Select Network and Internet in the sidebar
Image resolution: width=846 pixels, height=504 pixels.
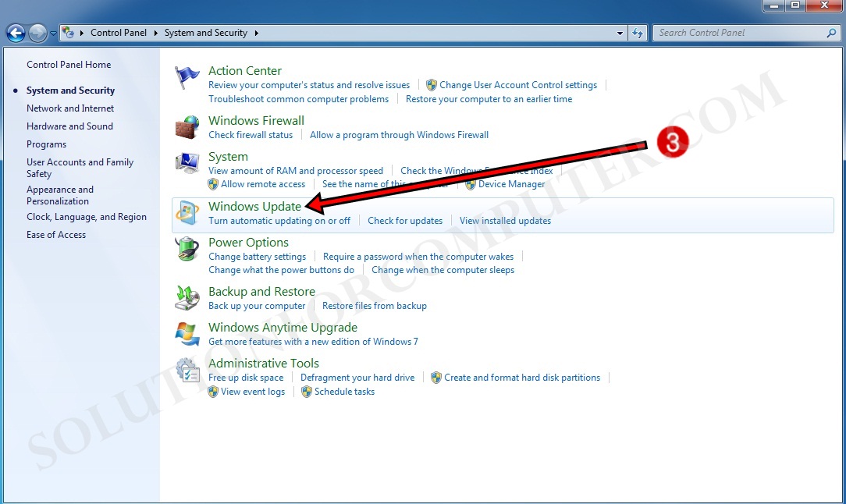click(70, 108)
